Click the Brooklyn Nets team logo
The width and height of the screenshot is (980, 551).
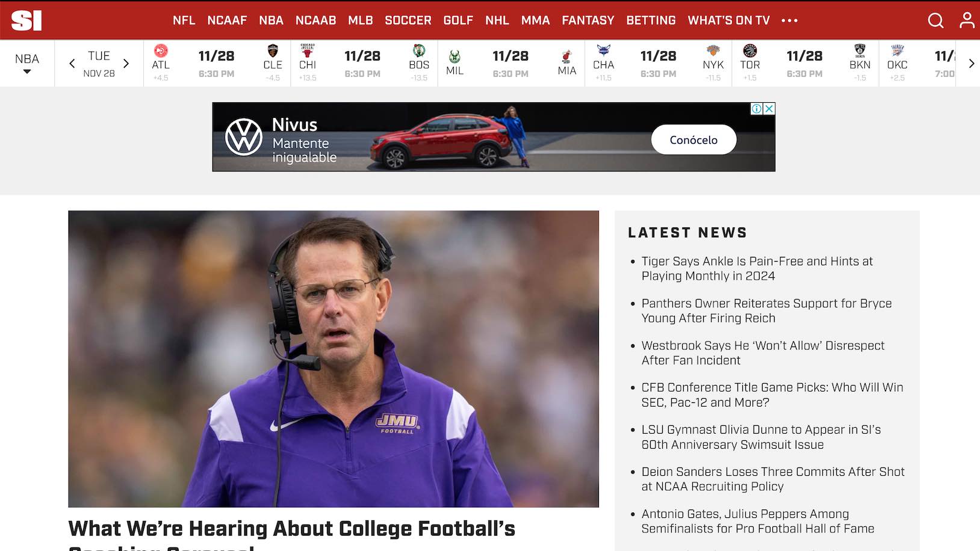(x=860, y=51)
